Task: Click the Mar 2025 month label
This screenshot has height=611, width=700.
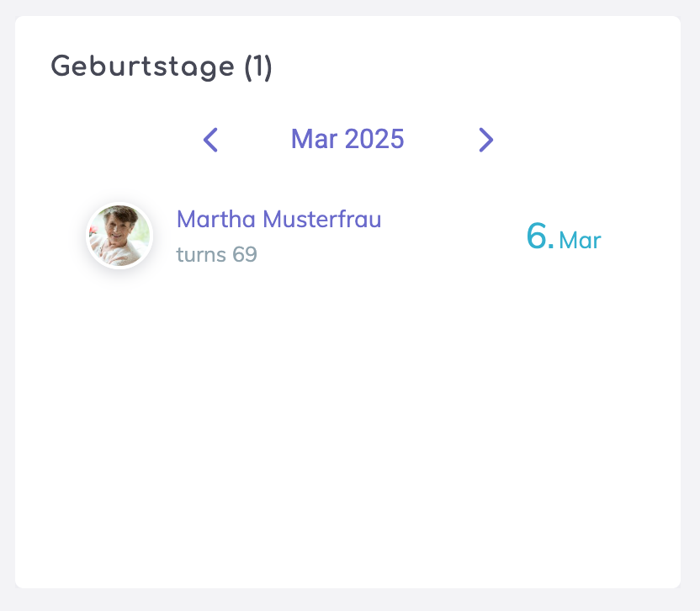Action: coord(347,139)
